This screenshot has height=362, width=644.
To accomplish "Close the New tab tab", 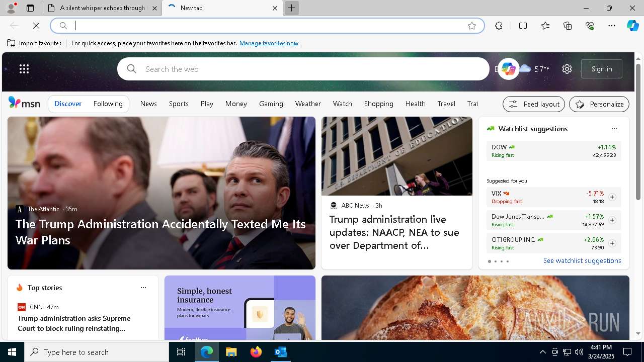I will [275, 8].
